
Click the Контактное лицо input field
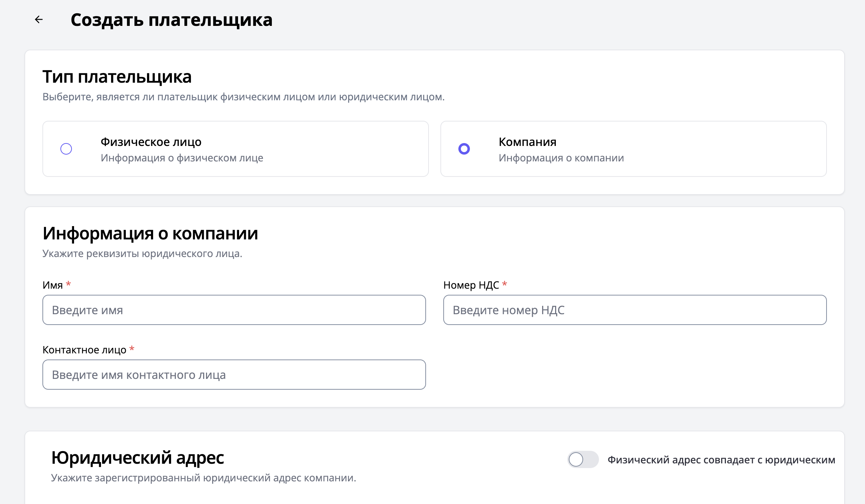coord(234,375)
